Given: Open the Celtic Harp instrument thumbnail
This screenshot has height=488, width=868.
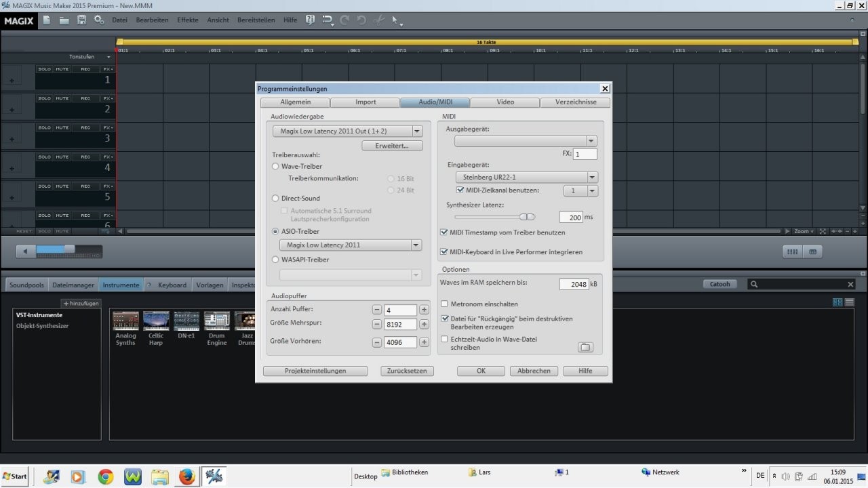Looking at the screenshot, I should click(x=156, y=321).
